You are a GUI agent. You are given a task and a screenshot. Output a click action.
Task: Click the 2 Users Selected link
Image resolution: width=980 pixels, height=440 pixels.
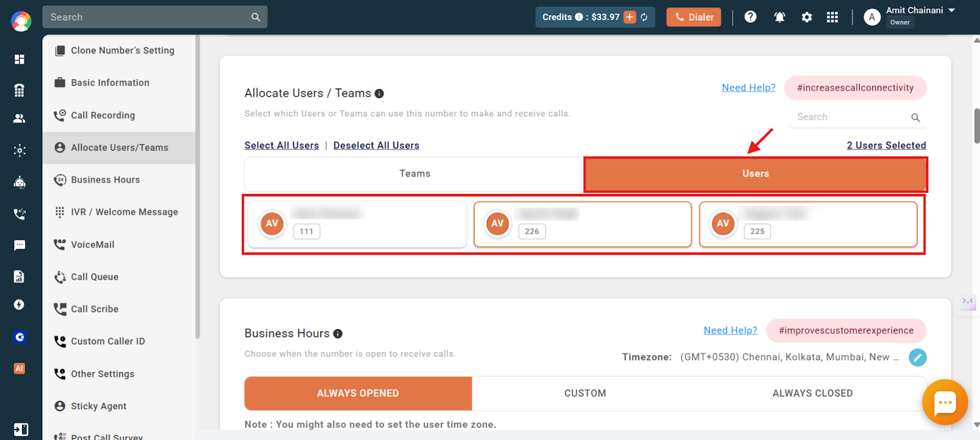click(x=886, y=146)
